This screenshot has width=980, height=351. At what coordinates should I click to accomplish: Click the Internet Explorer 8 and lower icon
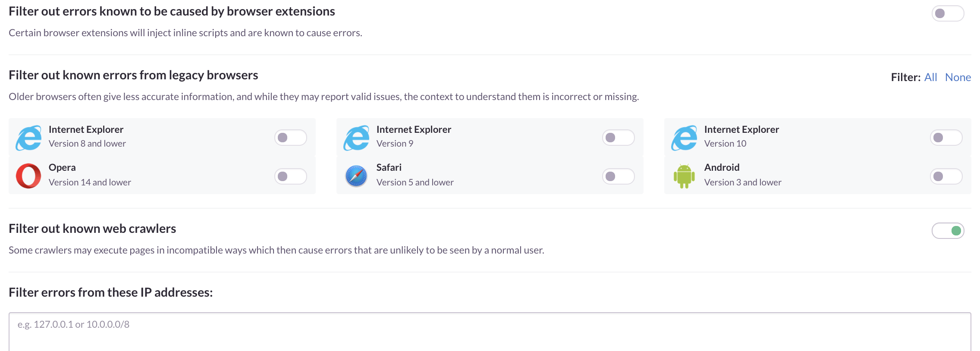pos(28,138)
